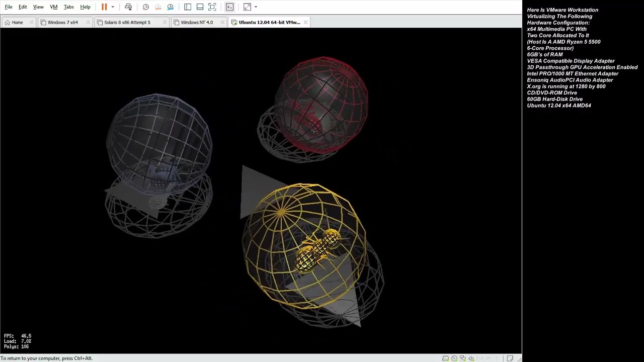The image size is (644, 362).
Task: Open the Snapshot Manager icon
Action: 171,7
